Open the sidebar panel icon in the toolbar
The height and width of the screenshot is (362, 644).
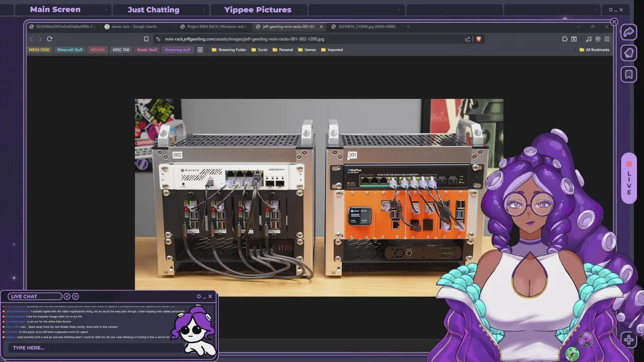[574, 39]
